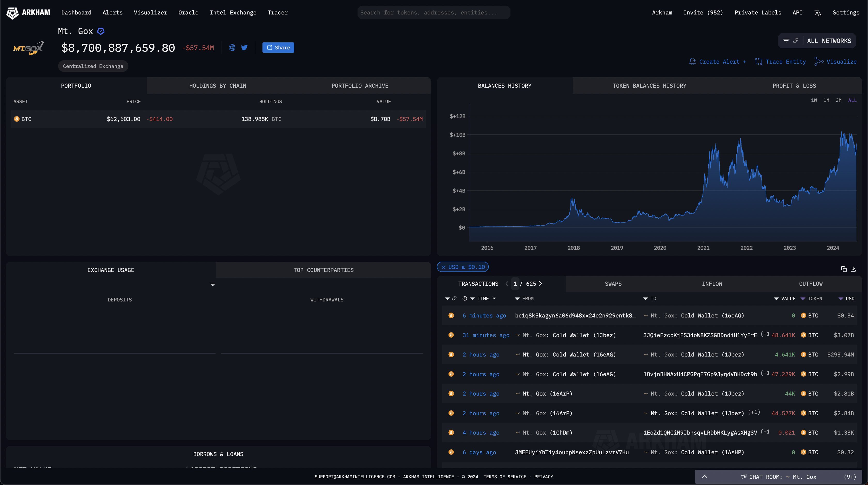Open the ALL NETWORKS filter dropdown
Image resolution: width=868 pixels, height=485 pixels.
[829, 41]
